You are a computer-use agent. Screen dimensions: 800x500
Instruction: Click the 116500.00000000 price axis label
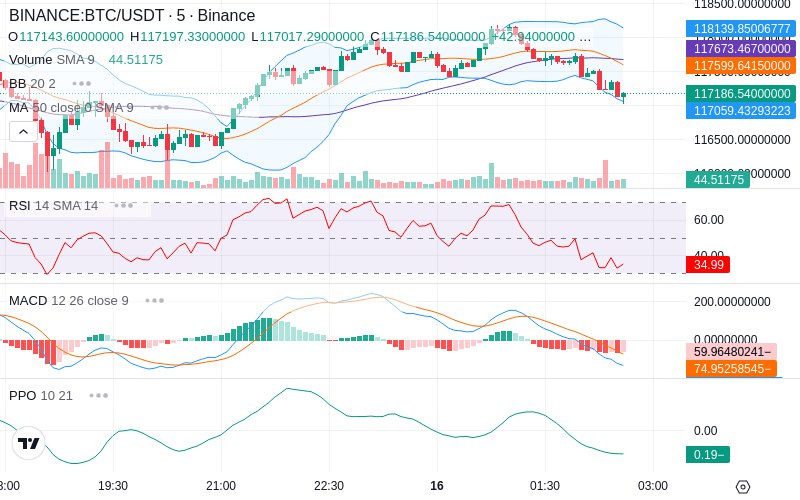pyautogui.click(x=742, y=140)
